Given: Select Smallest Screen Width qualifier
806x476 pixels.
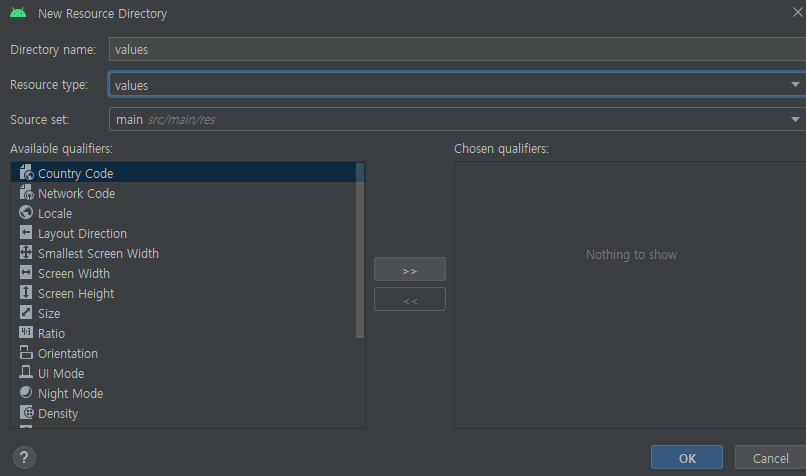Looking at the screenshot, I should point(184,253).
